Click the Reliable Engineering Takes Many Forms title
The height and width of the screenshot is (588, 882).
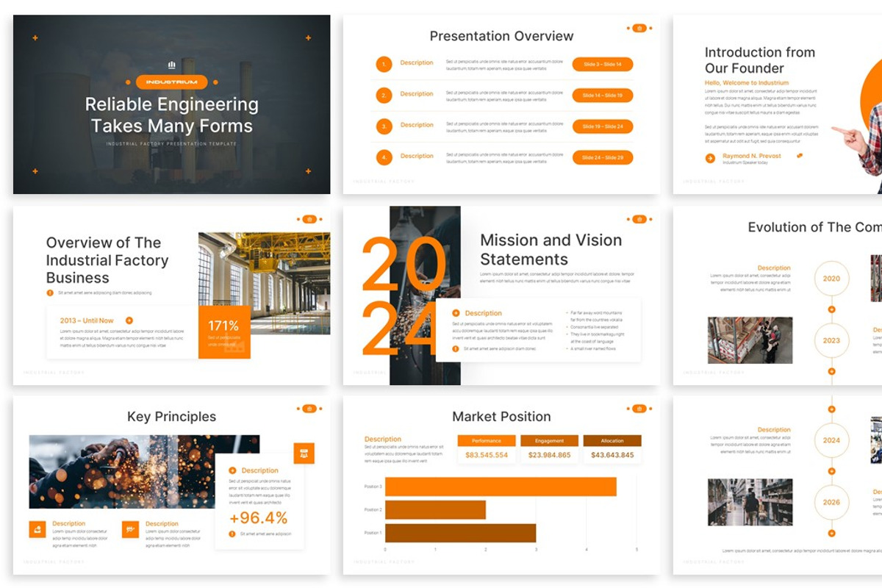click(172, 115)
